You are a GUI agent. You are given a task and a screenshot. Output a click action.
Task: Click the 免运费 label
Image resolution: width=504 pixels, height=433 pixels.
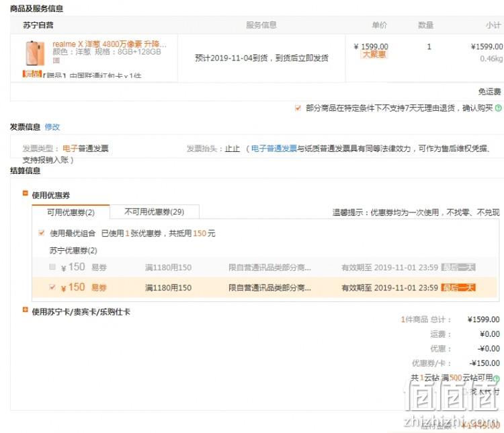point(489,91)
